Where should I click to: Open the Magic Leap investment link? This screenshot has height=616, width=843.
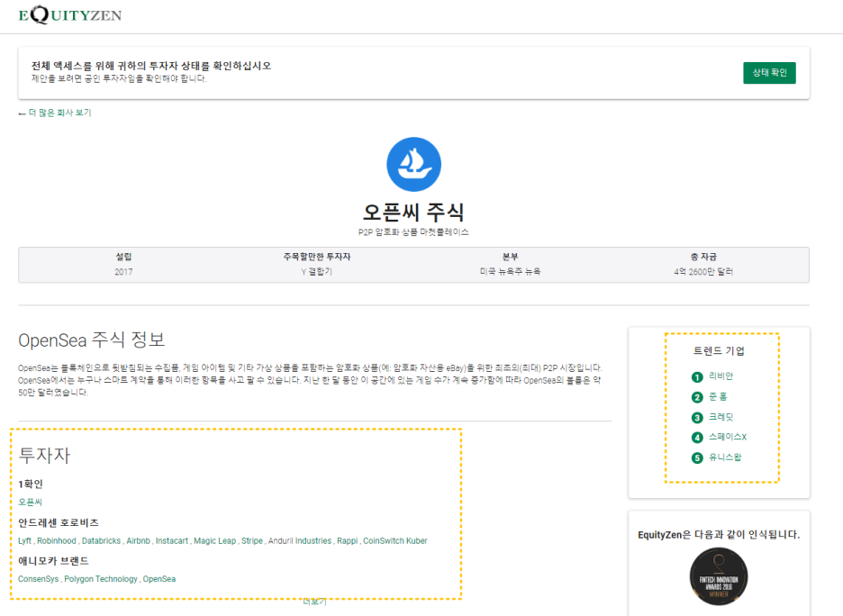(215, 540)
